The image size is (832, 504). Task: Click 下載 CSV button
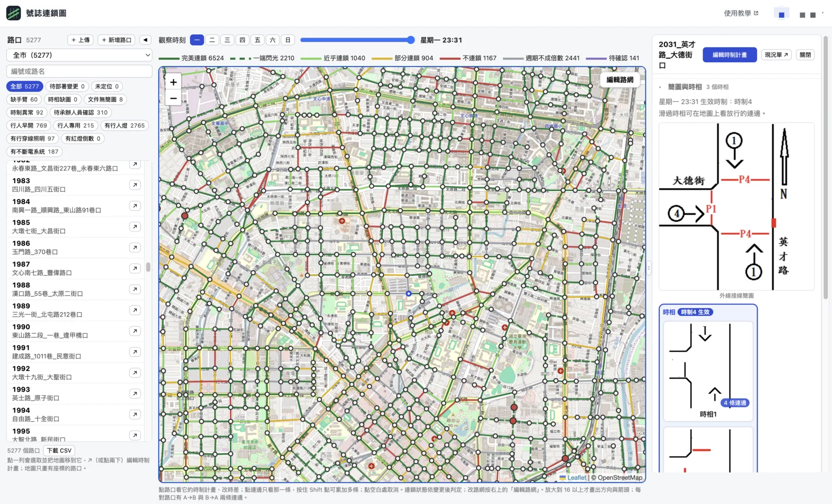tap(59, 450)
